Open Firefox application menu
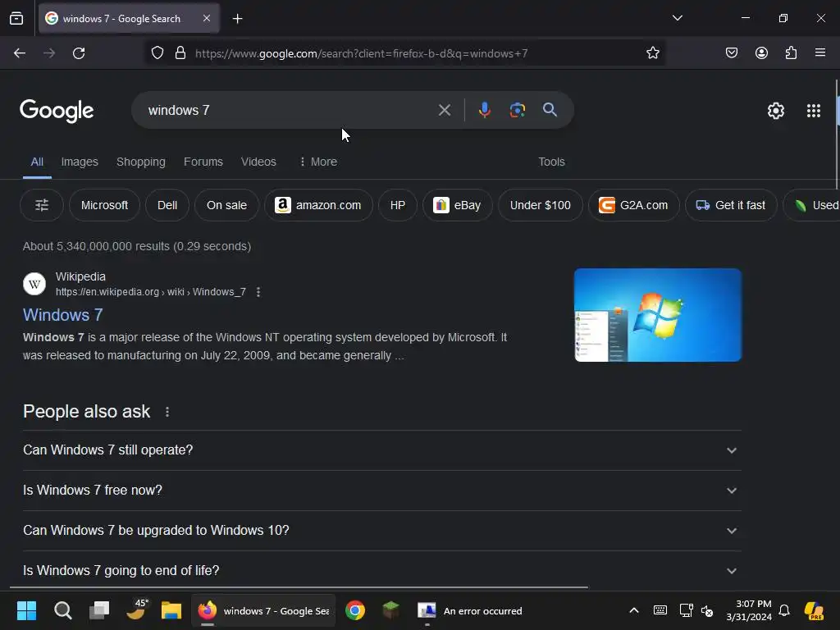The width and height of the screenshot is (840, 630). (x=819, y=52)
